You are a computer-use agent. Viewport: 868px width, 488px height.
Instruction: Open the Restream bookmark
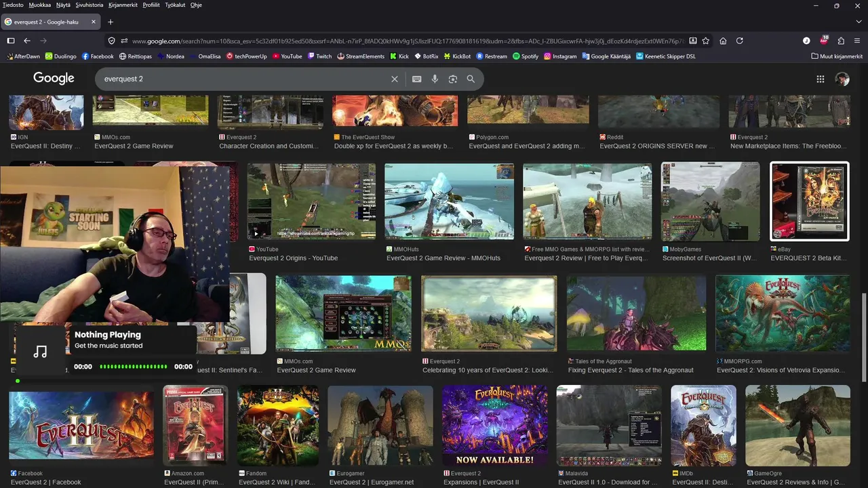(x=492, y=56)
